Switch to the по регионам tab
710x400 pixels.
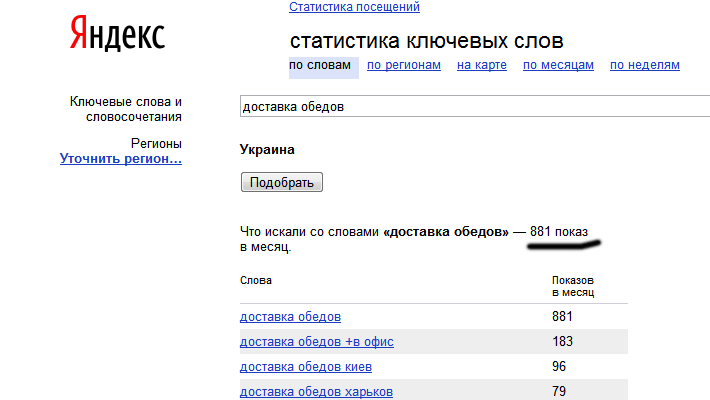(403, 65)
